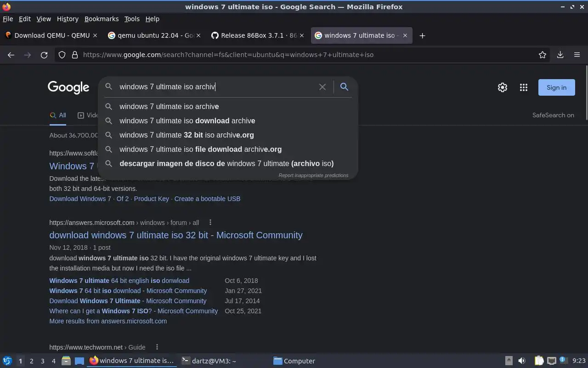
Task: Close the windows 7 ultimate iso tab
Action: 405,35
